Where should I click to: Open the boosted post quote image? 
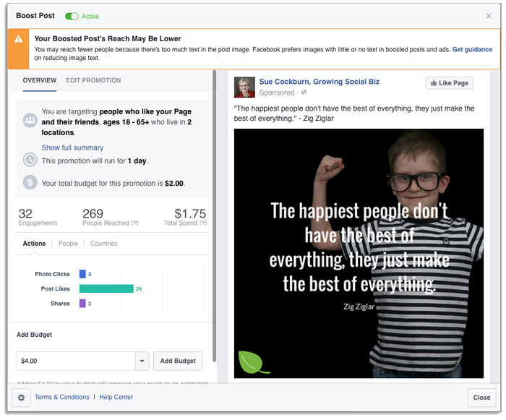pyautogui.click(x=359, y=254)
